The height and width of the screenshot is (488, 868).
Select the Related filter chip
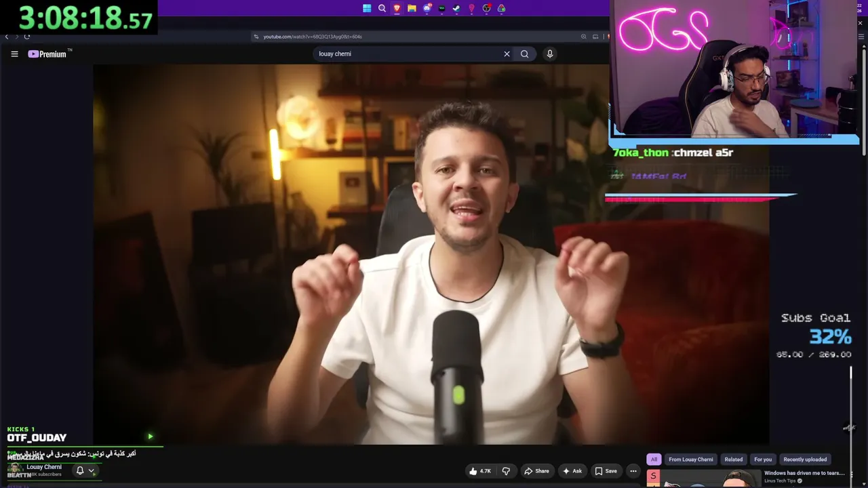click(734, 460)
